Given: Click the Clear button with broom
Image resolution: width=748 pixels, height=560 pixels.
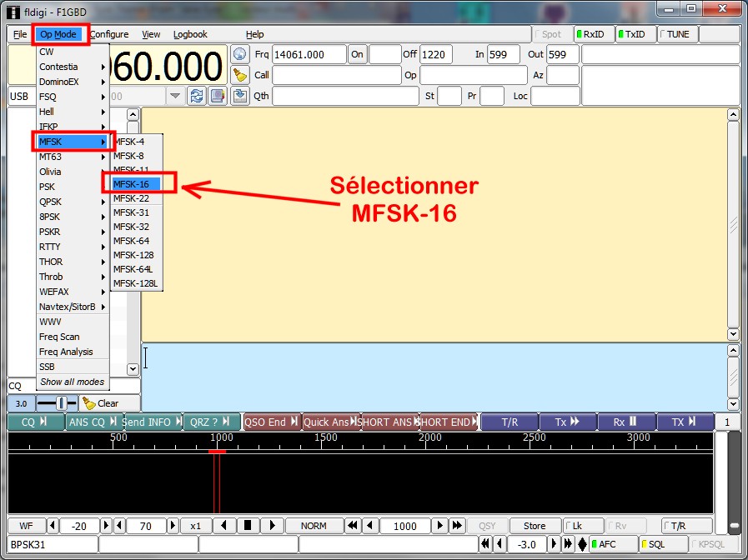Looking at the screenshot, I should [110, 403].
